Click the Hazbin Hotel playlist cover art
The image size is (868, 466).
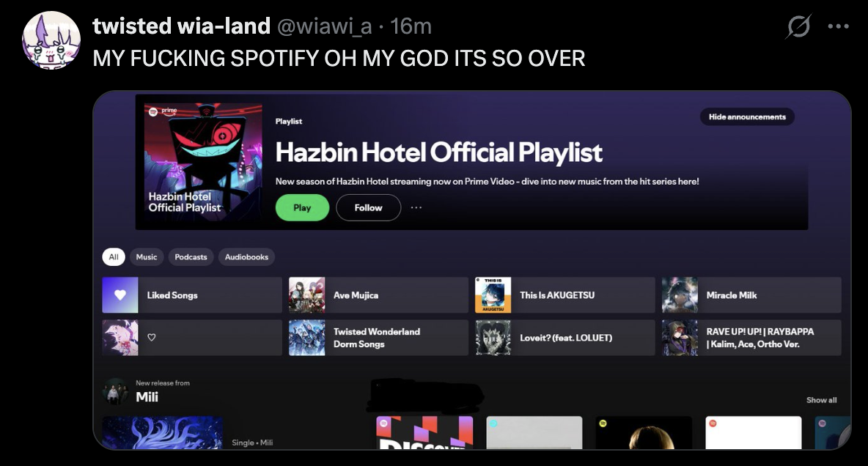pyautogui.click(x=203, y=162)
